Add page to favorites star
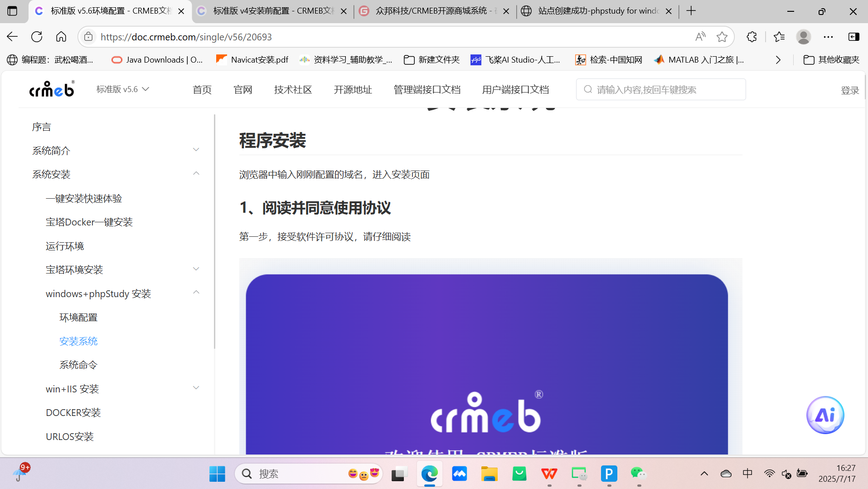Viewport: 868px width, 489px height. 722,37
